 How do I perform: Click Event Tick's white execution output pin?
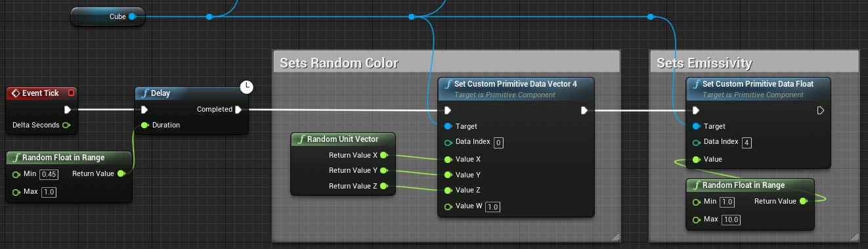(x=67, y=110)
